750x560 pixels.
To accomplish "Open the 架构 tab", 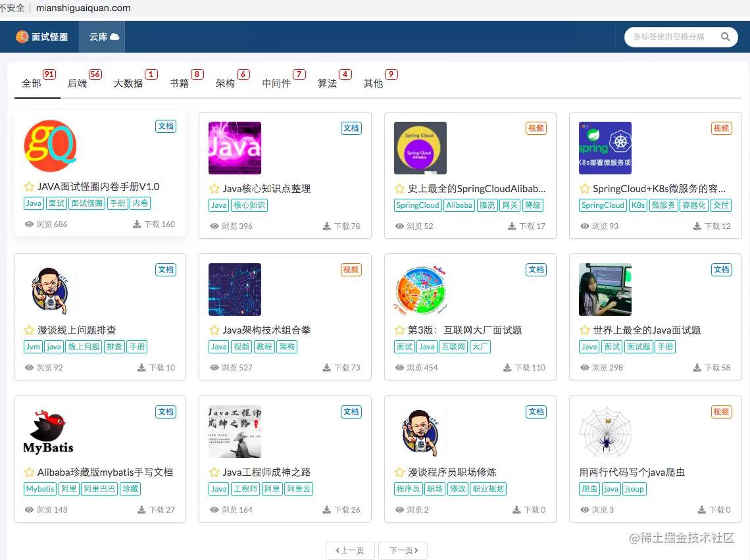I will [225, 84].
